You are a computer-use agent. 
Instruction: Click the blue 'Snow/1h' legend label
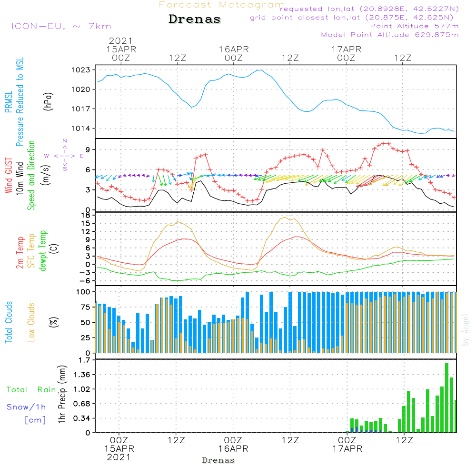pyautogui.click(x=26, y=407)
